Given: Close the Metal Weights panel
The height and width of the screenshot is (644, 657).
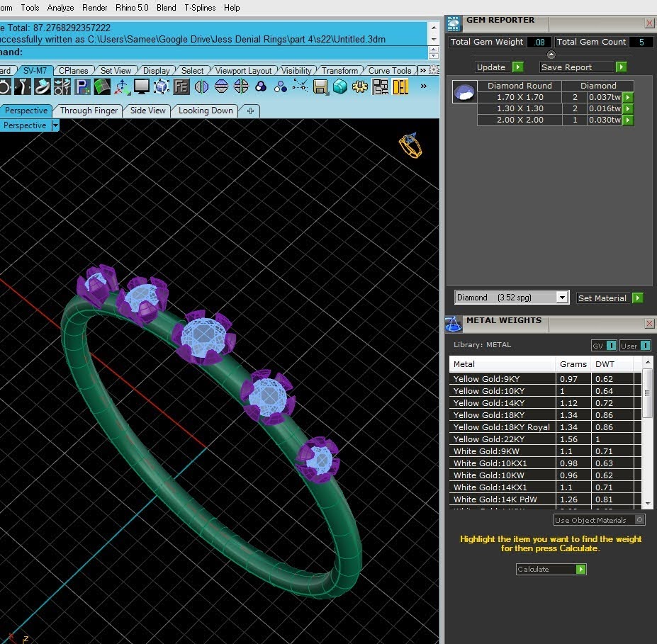Looking at the screenshot, I should (649, 323).
